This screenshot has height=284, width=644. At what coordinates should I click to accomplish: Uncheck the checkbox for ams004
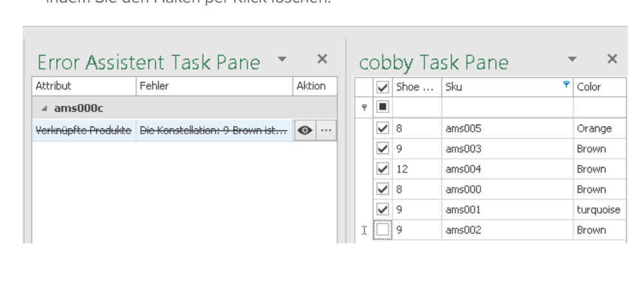point(382,169)
